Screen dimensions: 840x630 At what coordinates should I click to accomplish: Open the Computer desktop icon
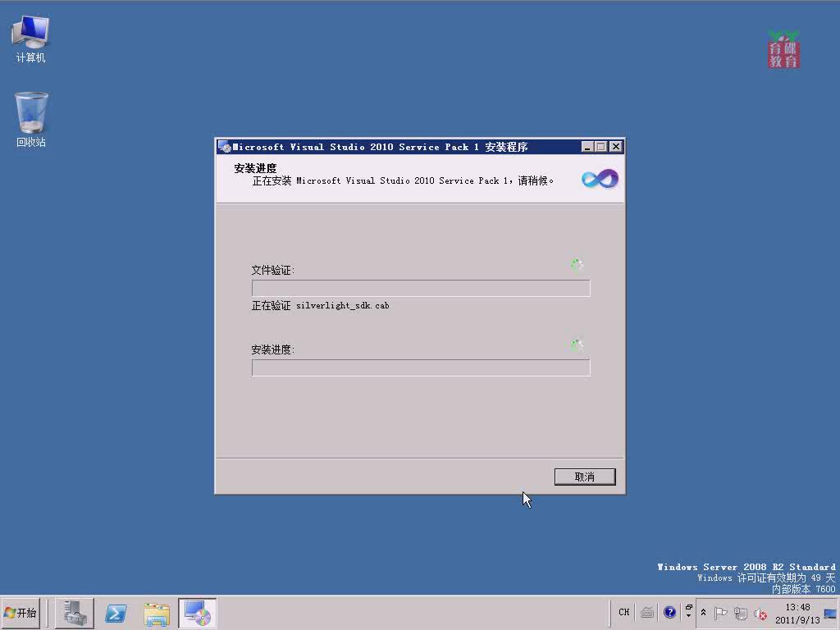[x=30, y=39]
